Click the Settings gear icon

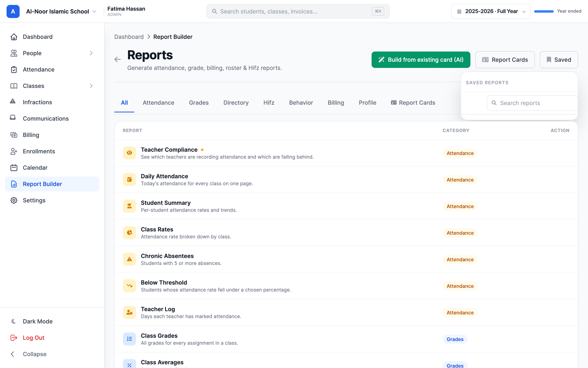[14, 200]
